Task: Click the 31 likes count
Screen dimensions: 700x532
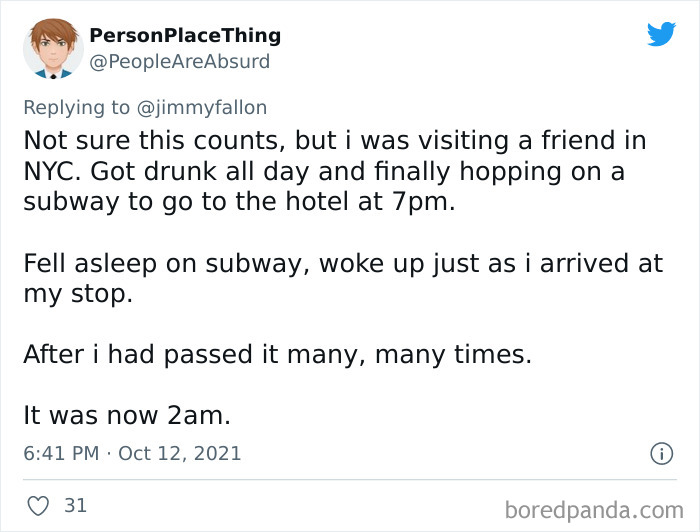Action: coord(75,506)
